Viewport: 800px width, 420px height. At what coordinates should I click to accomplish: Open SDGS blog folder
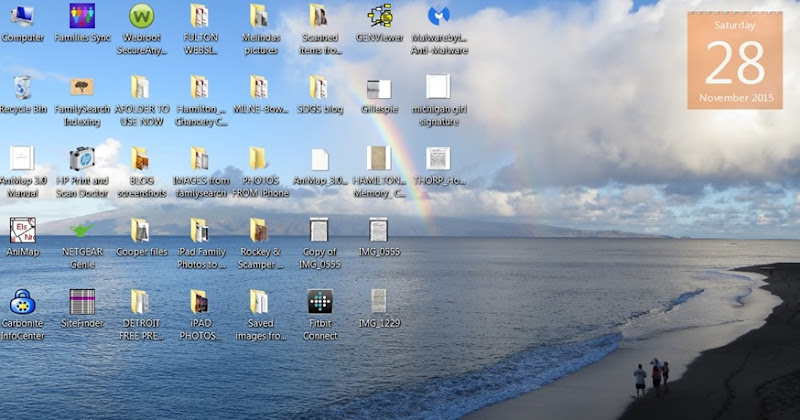pos(320,94)
